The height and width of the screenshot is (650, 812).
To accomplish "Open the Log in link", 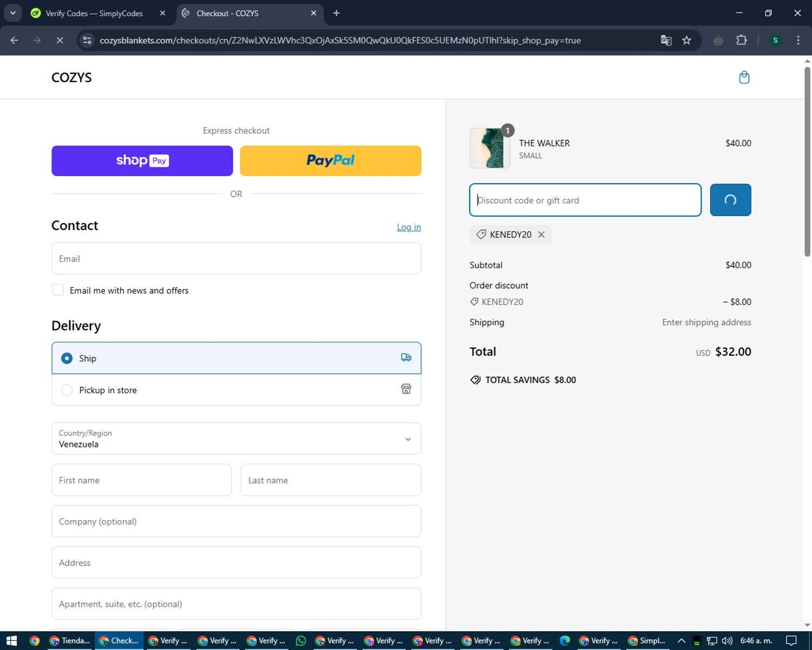I will [x=409, y=227].
